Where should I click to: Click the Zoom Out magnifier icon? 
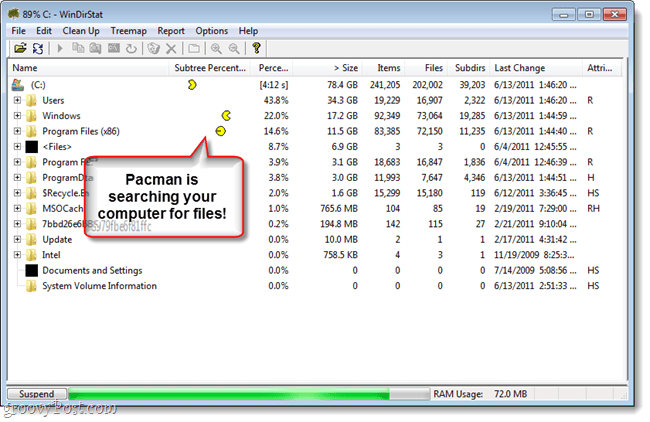tap(234, 49)
